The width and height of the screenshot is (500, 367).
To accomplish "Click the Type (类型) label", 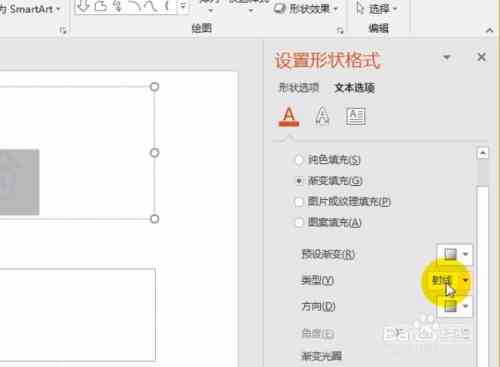I will (317, 280).
